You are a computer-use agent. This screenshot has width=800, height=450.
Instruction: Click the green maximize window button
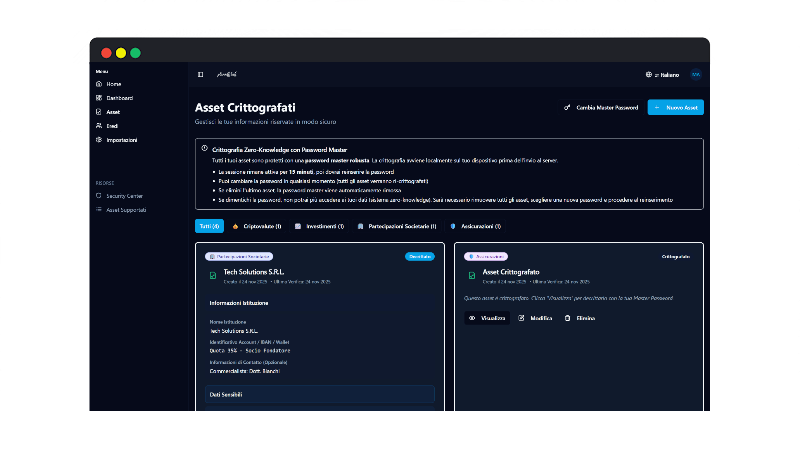click(135, 53)
